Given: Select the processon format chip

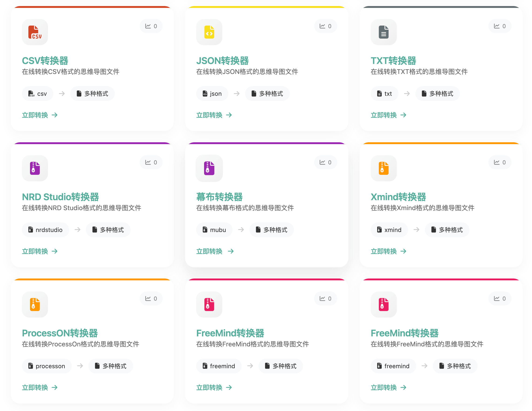Looking at the screenshot, I should (47, 366).
